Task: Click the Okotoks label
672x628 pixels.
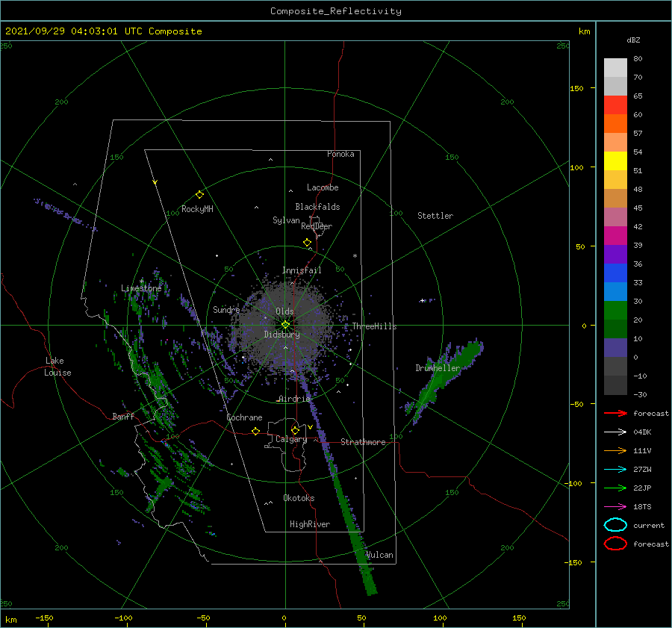Action: tap(299, 498)
